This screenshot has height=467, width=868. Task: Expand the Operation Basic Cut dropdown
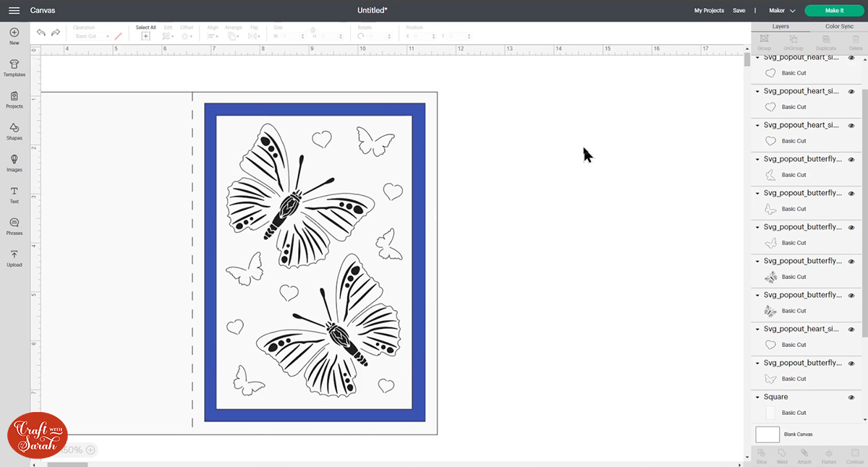(x=92, y=36)
